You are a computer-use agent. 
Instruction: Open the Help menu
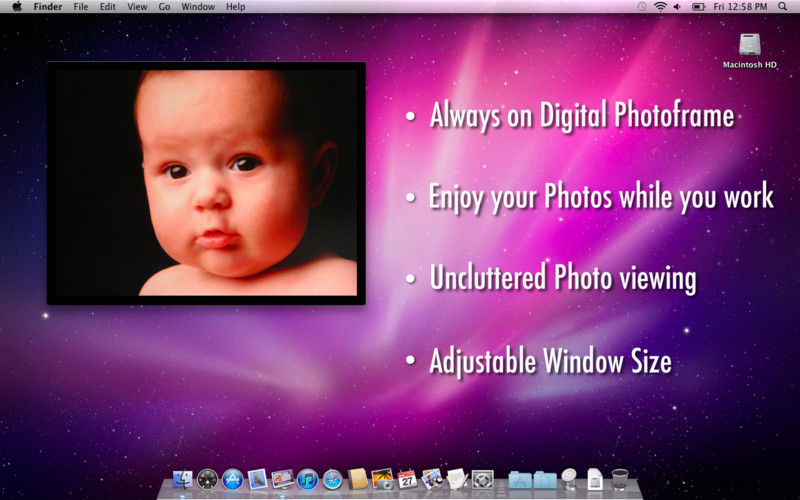[x=235, y=7]
